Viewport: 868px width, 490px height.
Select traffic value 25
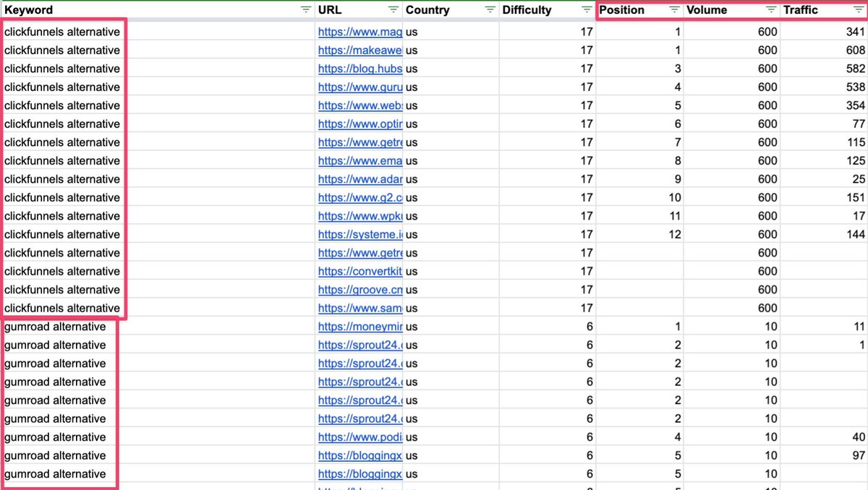coord(859,179)
